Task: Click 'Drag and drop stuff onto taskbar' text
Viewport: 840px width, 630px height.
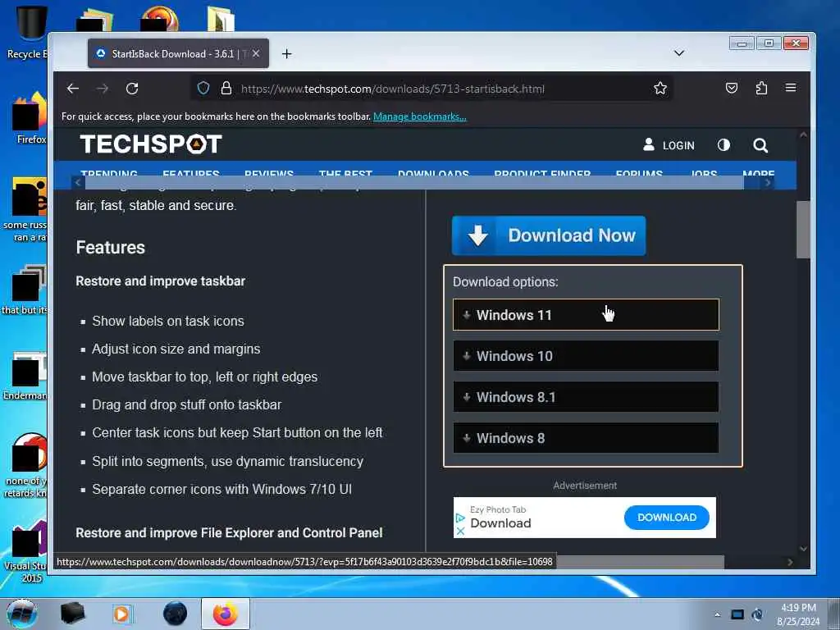Action: tap(186, 405)
